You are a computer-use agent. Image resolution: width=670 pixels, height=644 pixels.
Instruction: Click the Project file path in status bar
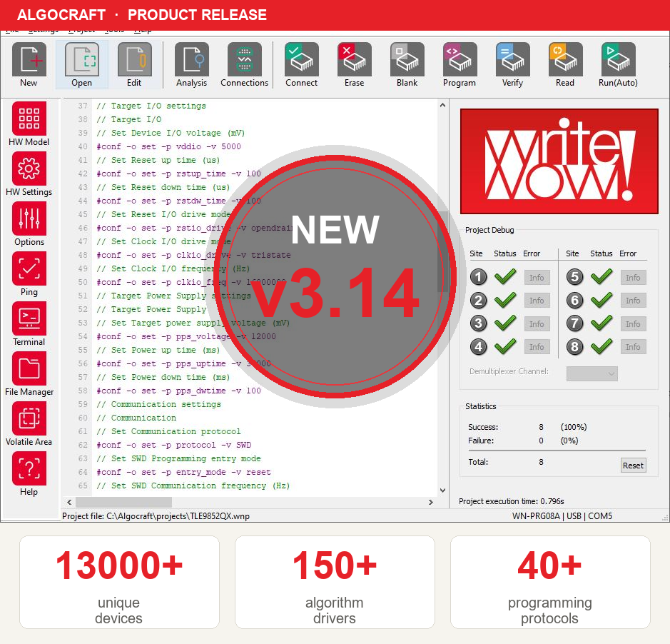point(156,516)
